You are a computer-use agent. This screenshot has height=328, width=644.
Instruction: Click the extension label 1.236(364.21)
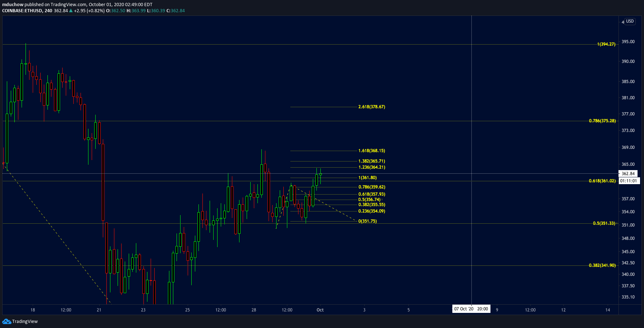coord(372,167)
